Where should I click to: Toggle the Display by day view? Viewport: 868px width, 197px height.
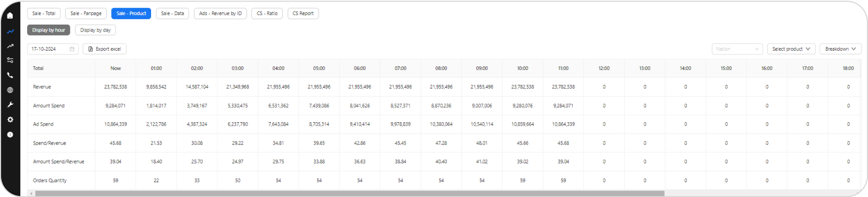[x=96, y=30]
